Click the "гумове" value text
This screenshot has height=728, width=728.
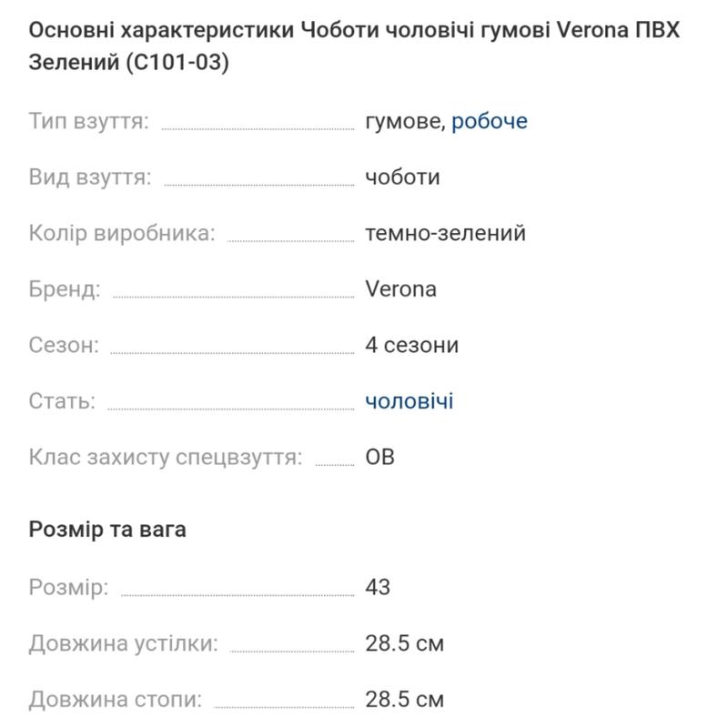pyautogui.click(x=405, y=121)
